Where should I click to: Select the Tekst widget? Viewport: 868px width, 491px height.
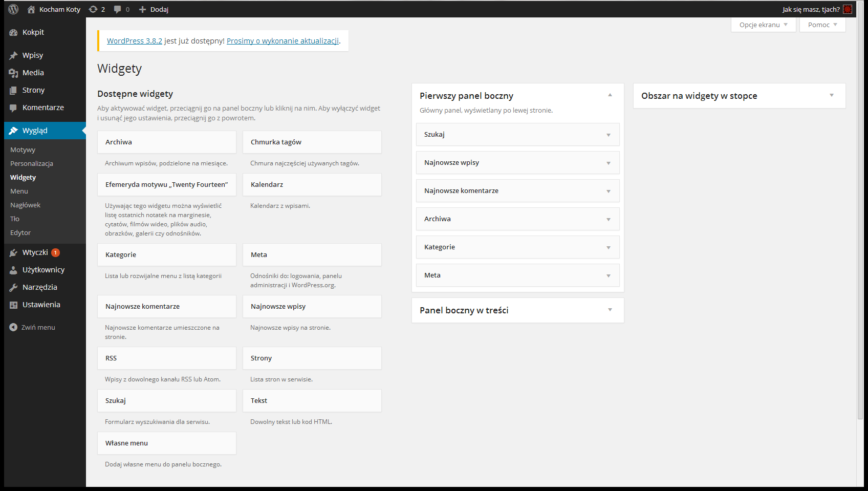click(312, 400)
